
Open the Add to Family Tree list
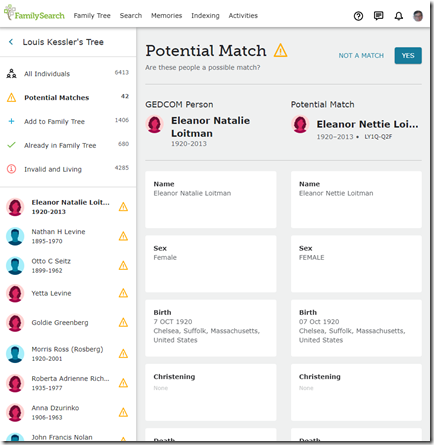[x=68, y=121]
